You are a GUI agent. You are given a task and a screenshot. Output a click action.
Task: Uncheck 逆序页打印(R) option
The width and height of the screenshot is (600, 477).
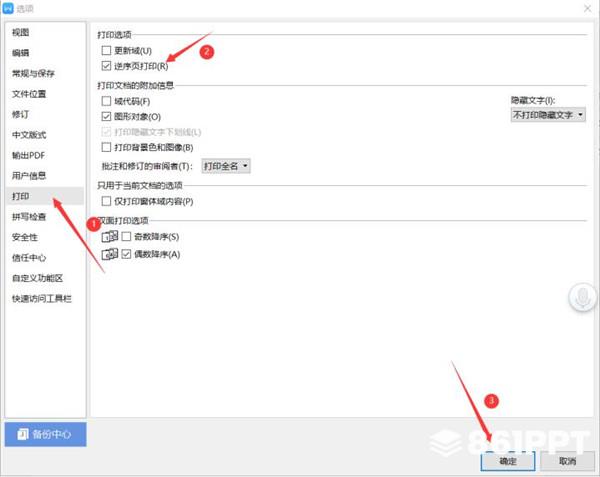point(106,66)
